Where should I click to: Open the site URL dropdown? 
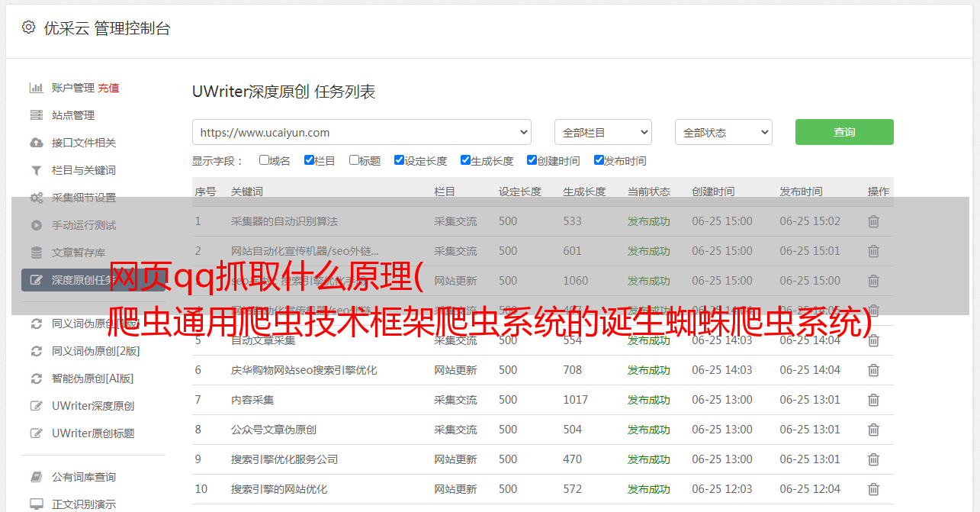pos(361,132)
